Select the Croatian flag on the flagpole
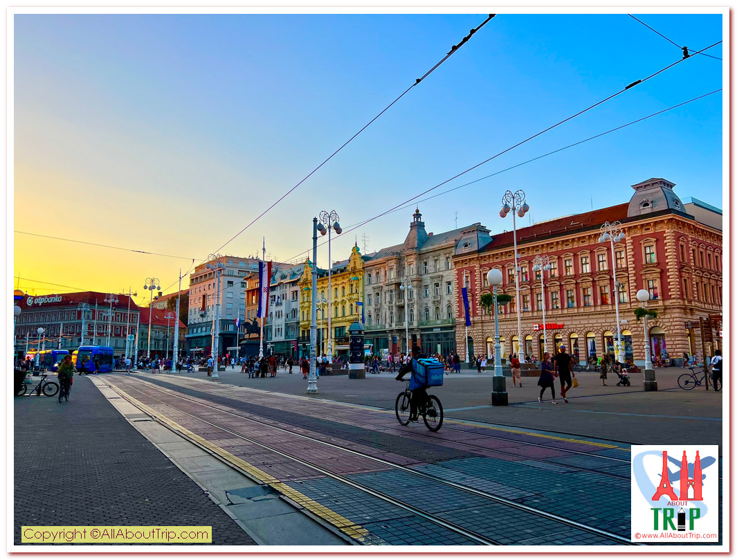Viewport: 737px width, 560px height. click(264, 289)
